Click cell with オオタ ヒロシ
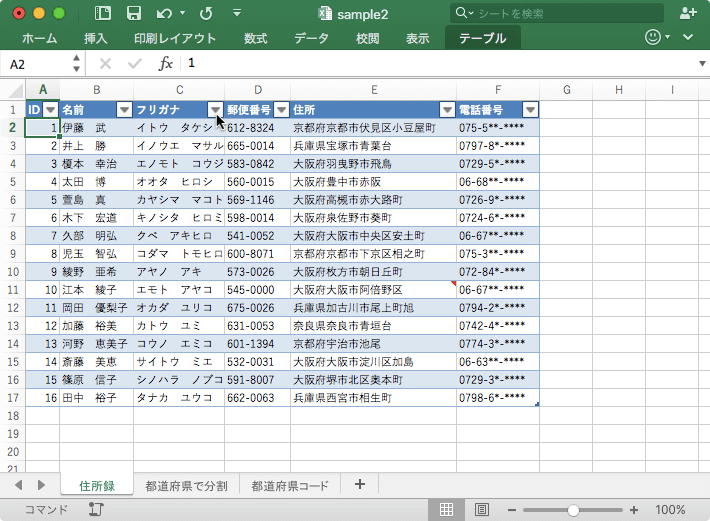This screenshot has height=521, width=710. pyautogui.click(x=179, y=182)
